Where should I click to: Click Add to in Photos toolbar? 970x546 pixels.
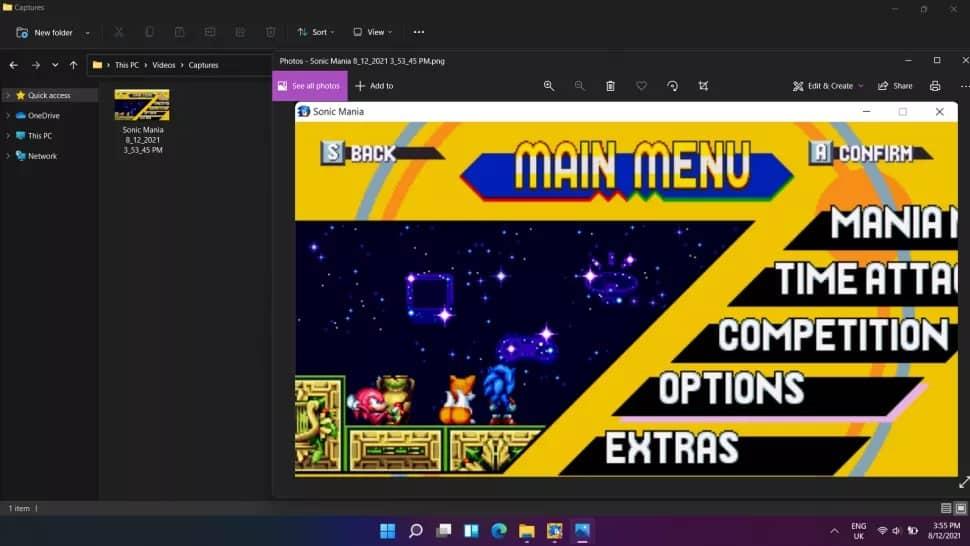click(x=374, y=86)
